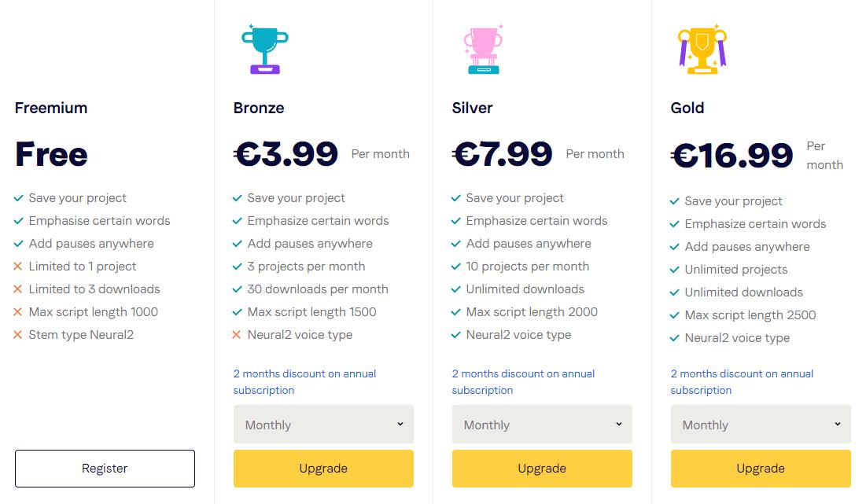Screen dimensions: 866x504
Task: Click the check beside Gold 'Unlimited projects'
Action: click(674, 270)
